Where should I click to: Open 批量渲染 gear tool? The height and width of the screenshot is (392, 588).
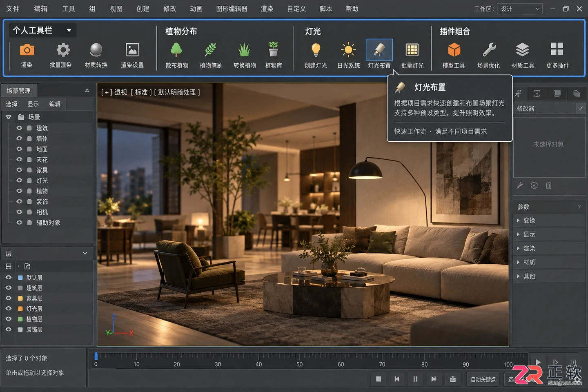pos(63,50)
